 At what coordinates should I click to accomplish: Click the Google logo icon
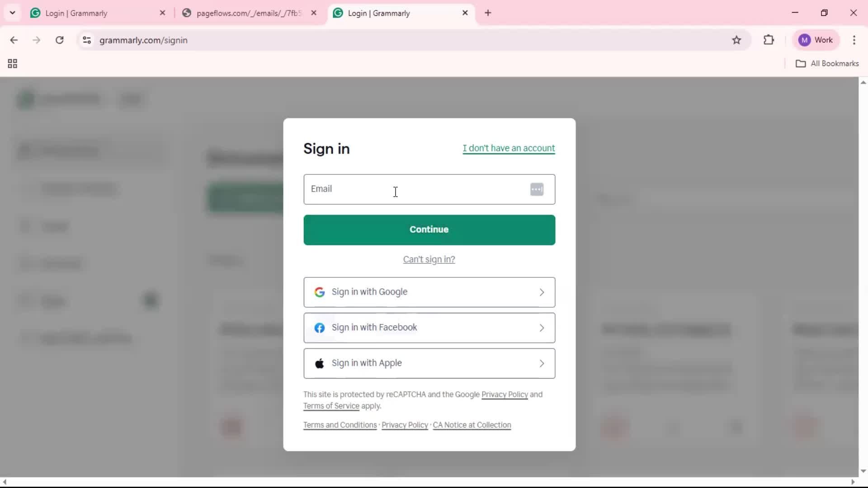coord(320,292)
